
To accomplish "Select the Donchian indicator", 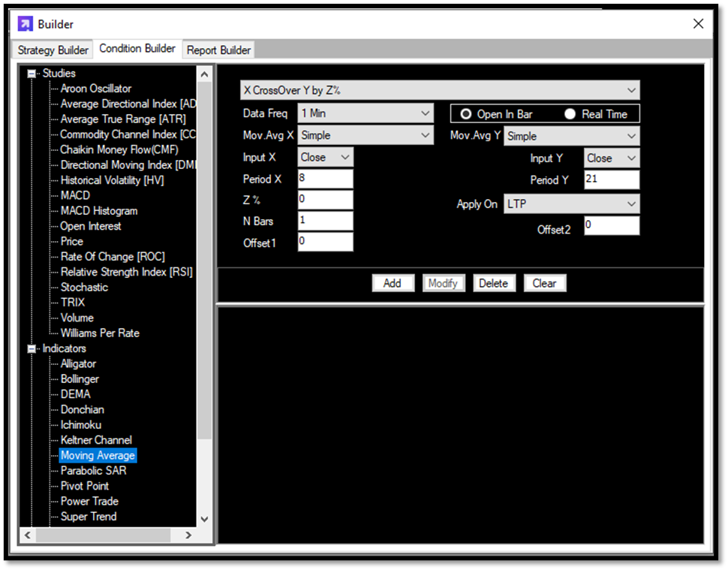I will 82,410.
